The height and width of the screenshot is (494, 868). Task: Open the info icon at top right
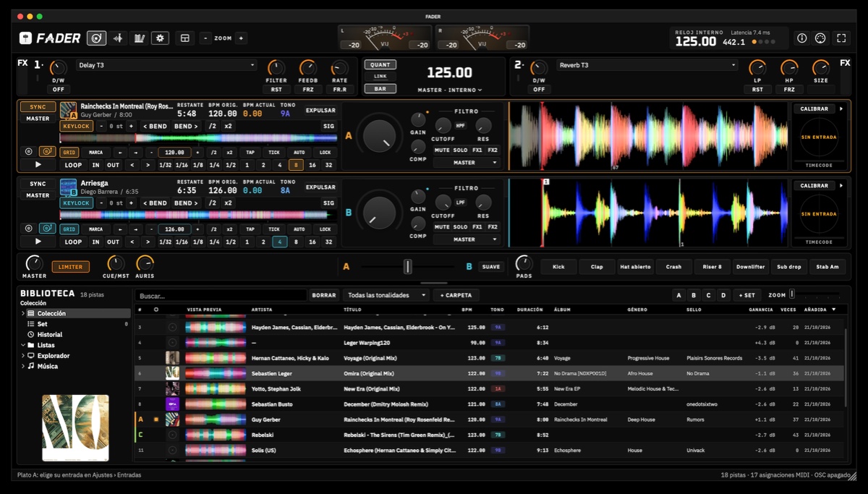tap(801, 38)
